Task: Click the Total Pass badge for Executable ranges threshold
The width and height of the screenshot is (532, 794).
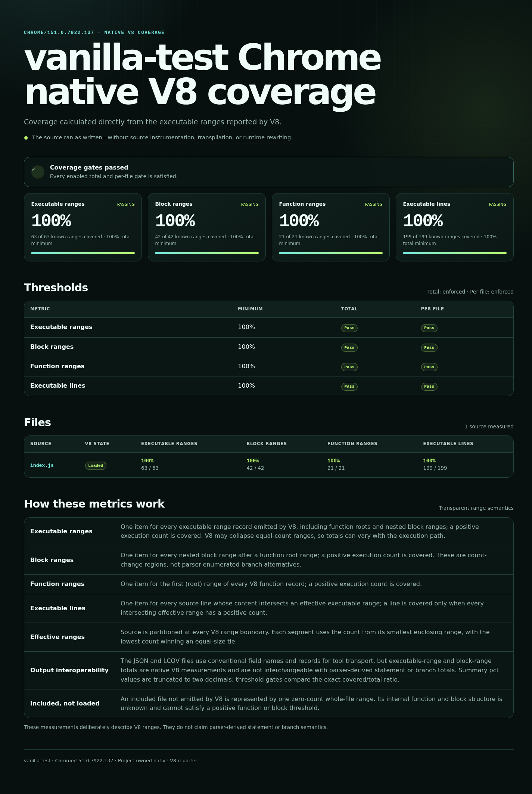Action: coord(349,328)
